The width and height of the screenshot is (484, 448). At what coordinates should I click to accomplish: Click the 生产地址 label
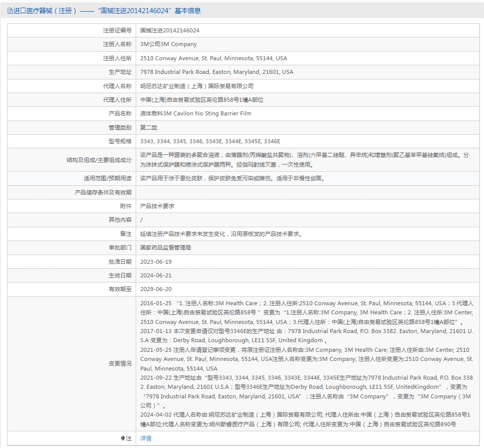pos(120,72)
